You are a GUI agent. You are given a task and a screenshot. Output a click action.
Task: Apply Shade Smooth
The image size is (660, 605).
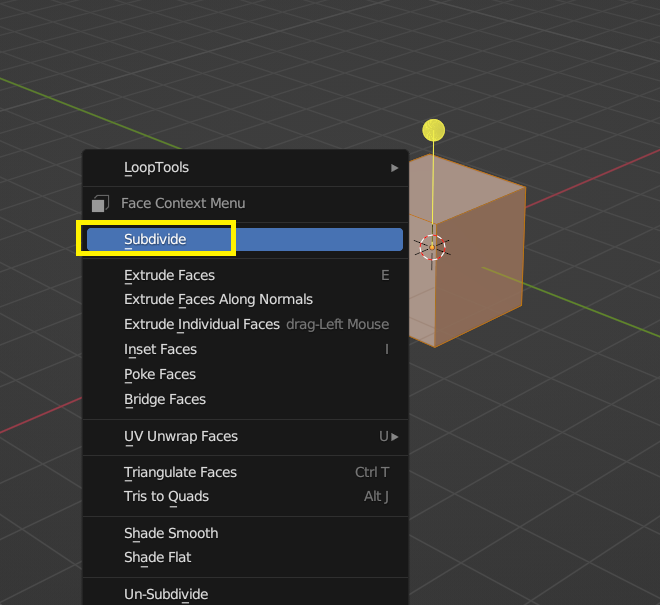point(245,533)
